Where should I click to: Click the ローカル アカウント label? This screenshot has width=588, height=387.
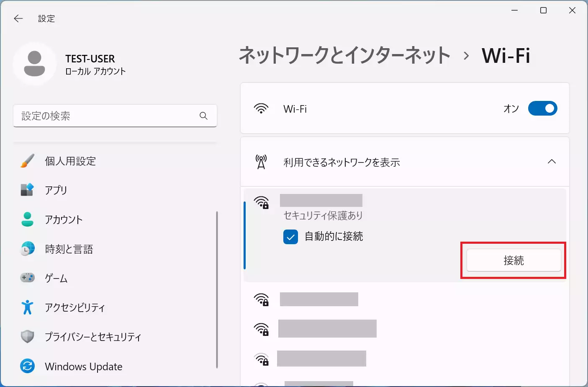[95, 71]
